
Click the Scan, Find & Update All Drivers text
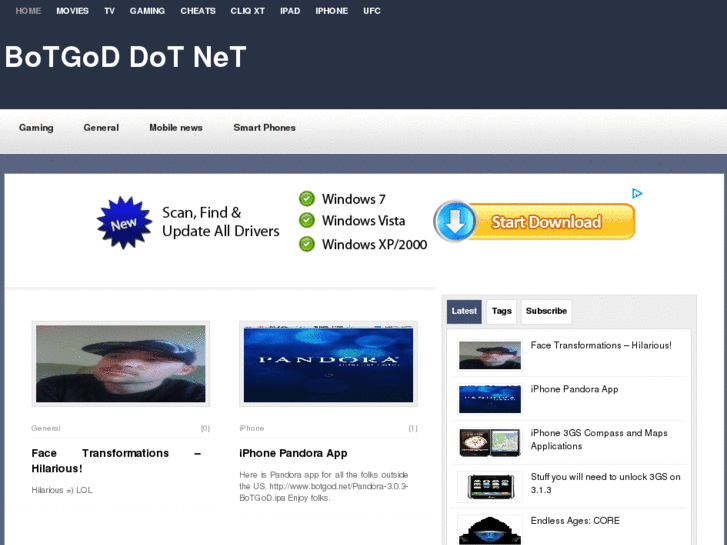pyautogui.click(x=221, y=222)
